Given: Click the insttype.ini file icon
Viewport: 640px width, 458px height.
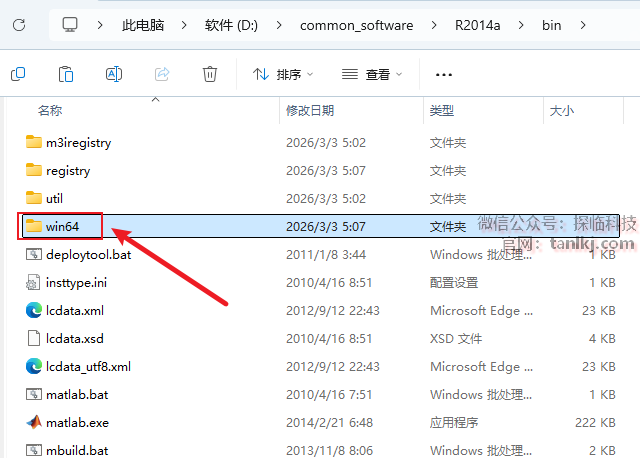Looking at the screenshot, I should tap(33, 282).
